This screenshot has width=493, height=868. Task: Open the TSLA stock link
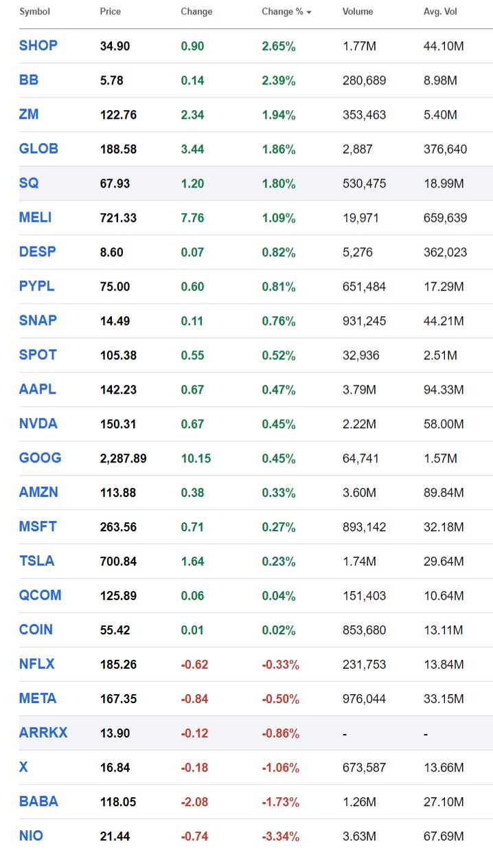tap(36, 561)
